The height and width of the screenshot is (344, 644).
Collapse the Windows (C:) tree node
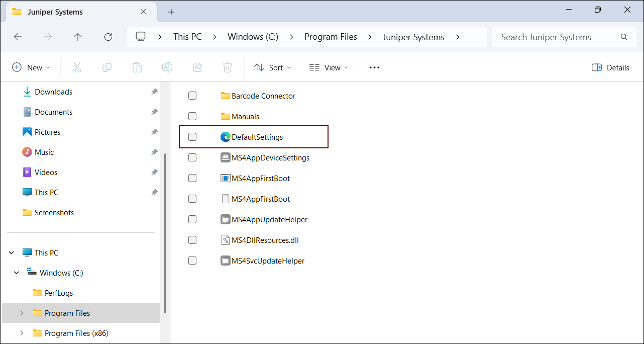17,273
